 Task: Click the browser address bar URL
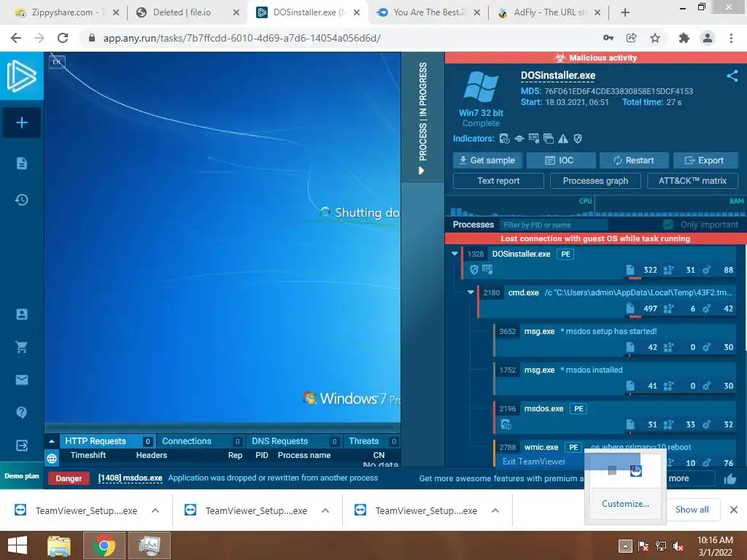pos(242,38)
